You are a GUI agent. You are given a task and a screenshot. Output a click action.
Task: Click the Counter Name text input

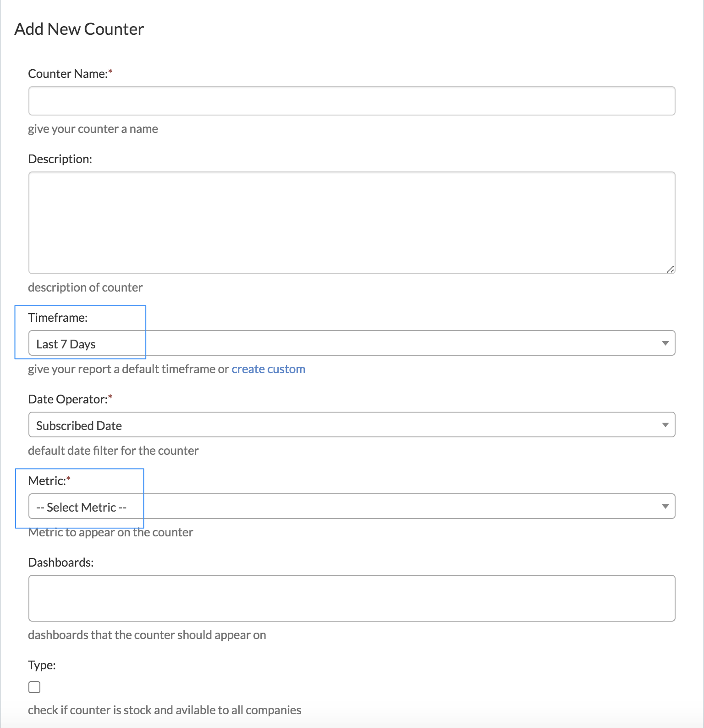pos(352,101)
